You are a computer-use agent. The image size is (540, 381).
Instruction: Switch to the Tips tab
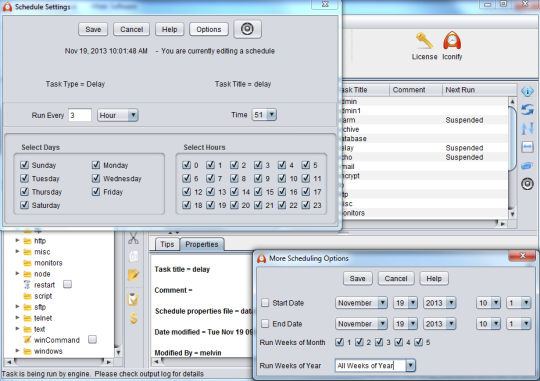pyautogui.click(x=167, y=244)
